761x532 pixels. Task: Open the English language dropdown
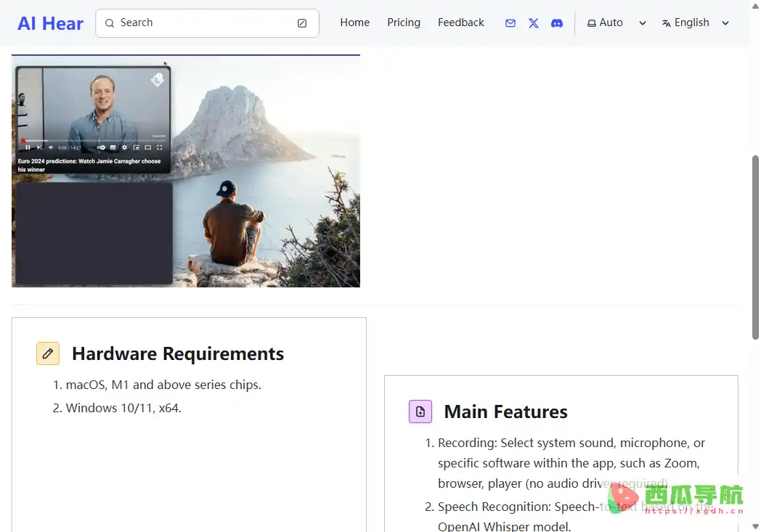point(696,22)
